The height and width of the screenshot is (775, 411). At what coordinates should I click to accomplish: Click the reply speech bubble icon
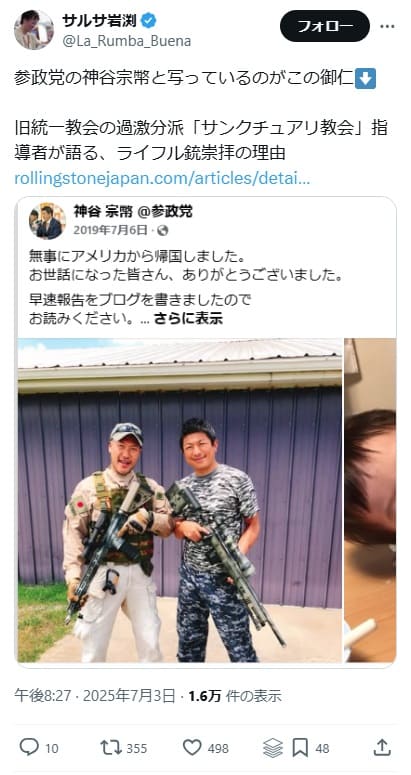pyautogui.click(x=29, y=748)
